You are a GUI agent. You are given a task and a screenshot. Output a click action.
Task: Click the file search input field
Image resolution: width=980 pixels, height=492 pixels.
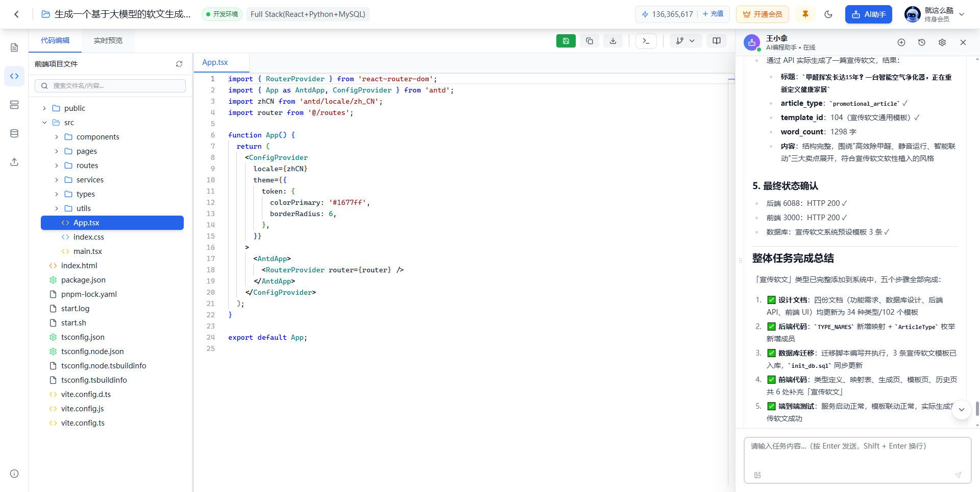click(x=110, y=86)
